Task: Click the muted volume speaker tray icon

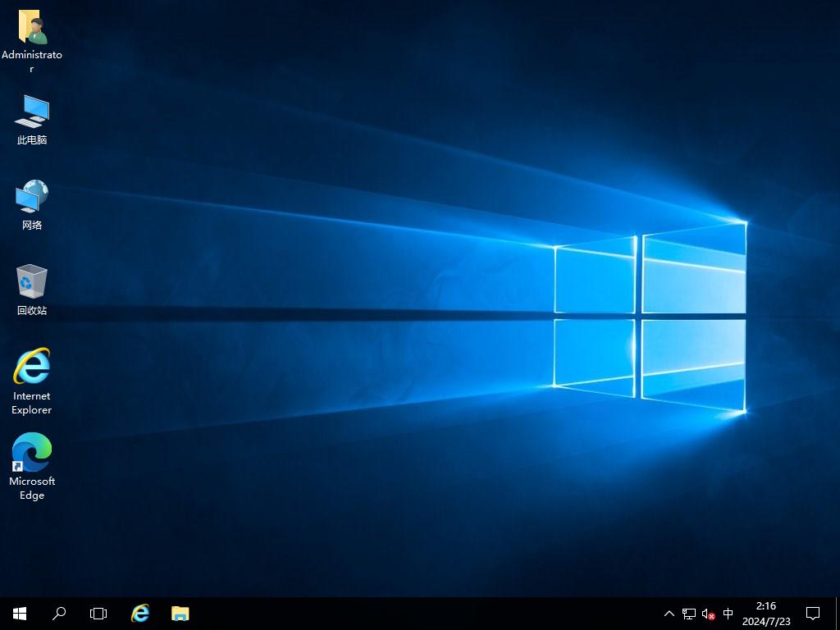Action: click(708, 614)
